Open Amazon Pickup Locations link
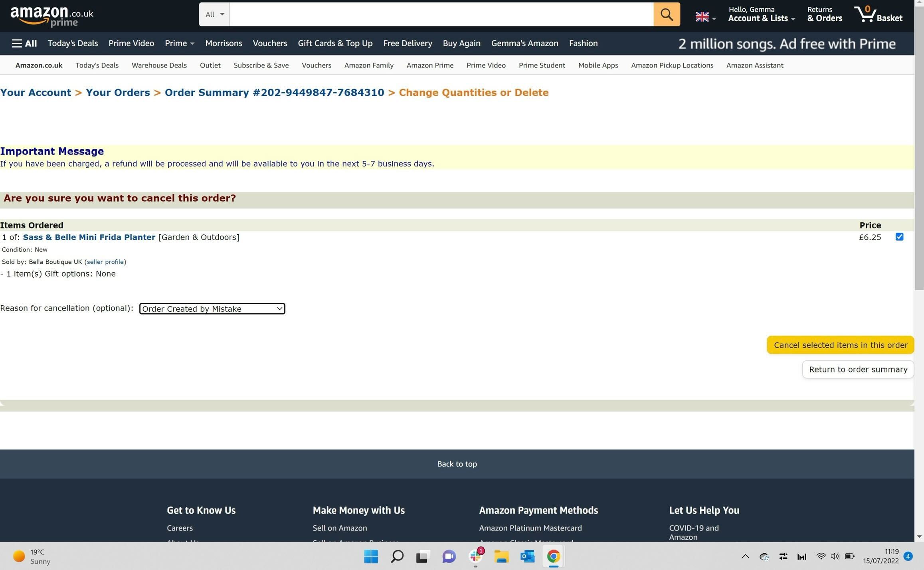Viewport: 924px width, 570px height. (x=672, y=65)
